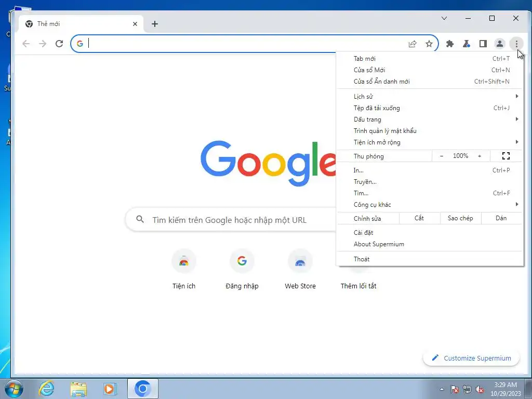Decrease zoom with minus button
The width and height of the screenshot is (532, 399).
point(442,156)
